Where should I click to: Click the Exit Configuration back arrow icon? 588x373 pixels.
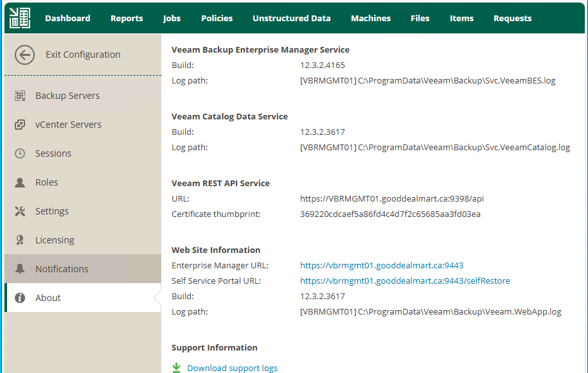tap(24, 55)
